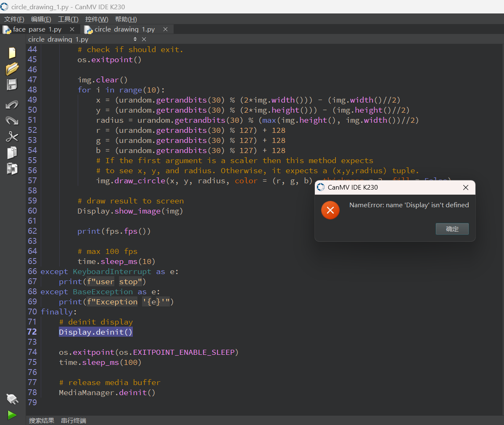This screenshot has width=504, height=425.
Task: Paste using the clipboard icon
Action: click(x=12, y=169)
